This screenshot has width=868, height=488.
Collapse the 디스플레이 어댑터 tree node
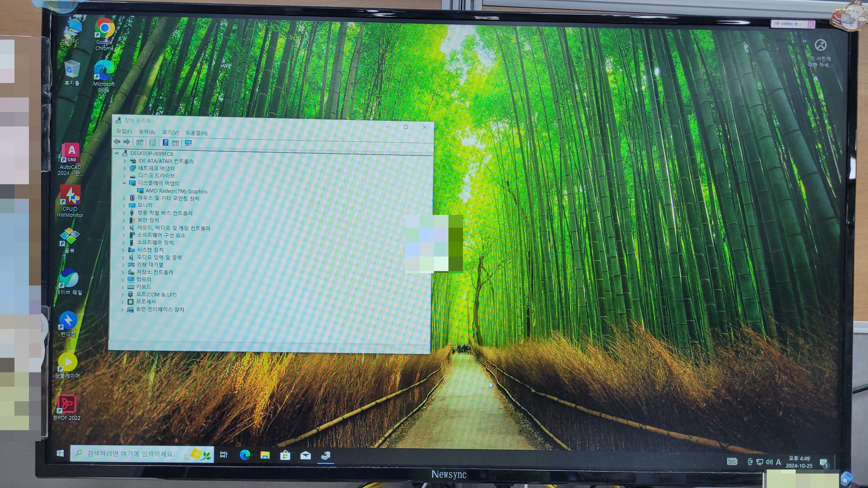[x=124, y=183]
